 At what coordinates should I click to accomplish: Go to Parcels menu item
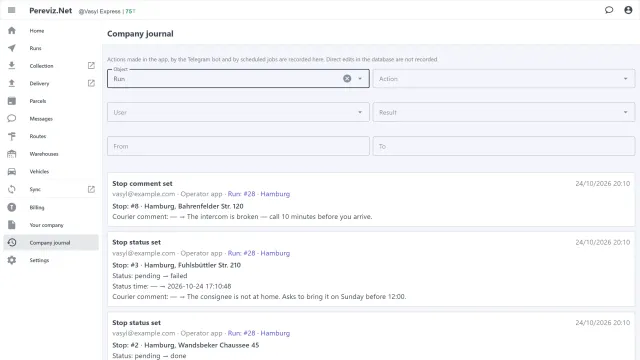[51, 101]
